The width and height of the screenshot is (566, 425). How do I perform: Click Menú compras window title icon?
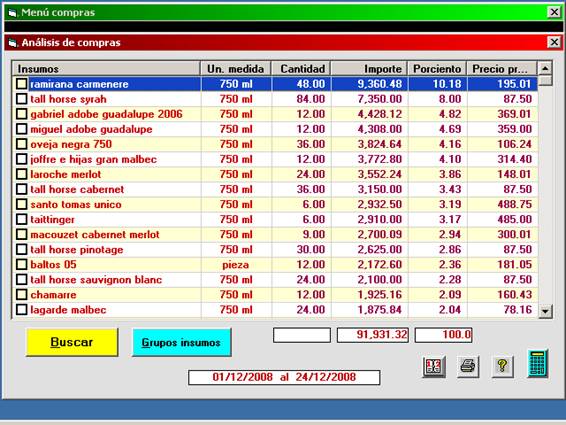pyautogui.click(x=13, y=13)
